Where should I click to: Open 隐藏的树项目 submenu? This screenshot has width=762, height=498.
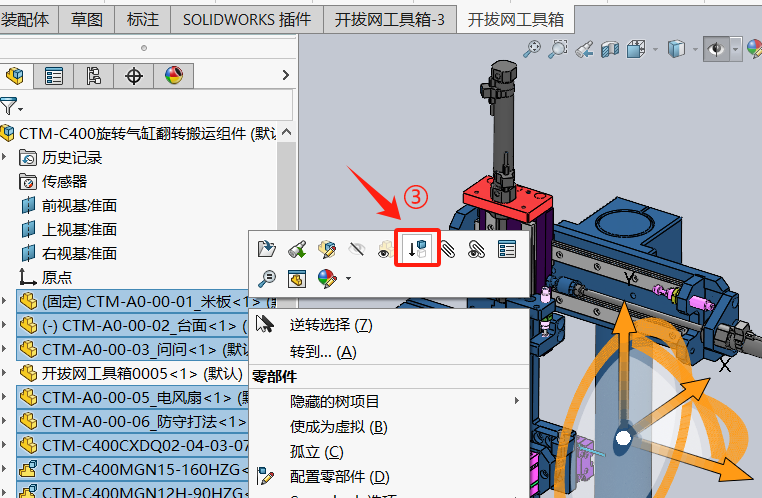[389, 401]
